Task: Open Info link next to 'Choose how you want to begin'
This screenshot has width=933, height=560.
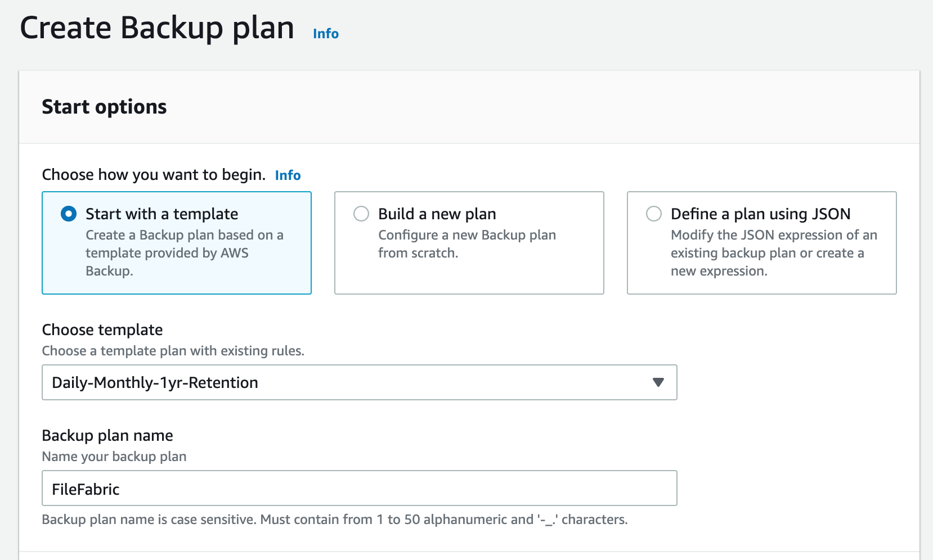Action: tap(288, 175)
